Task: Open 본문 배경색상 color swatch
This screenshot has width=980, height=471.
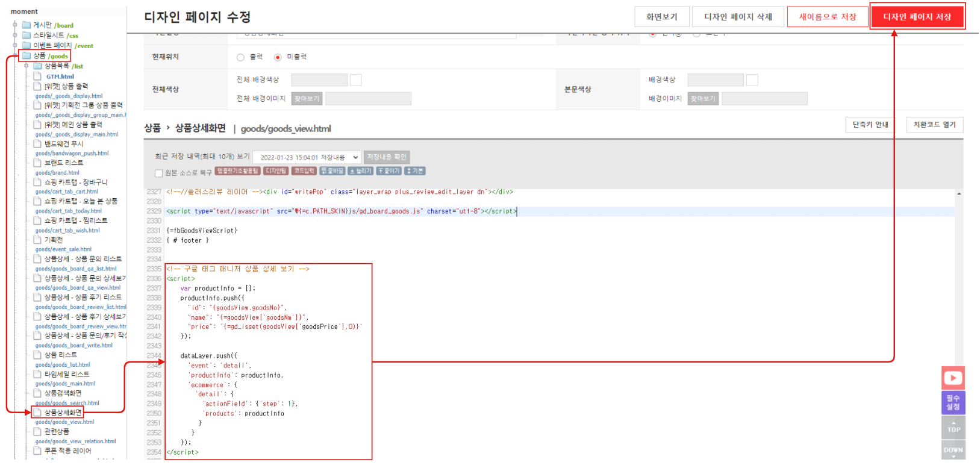Action: [x=752, y=80]
